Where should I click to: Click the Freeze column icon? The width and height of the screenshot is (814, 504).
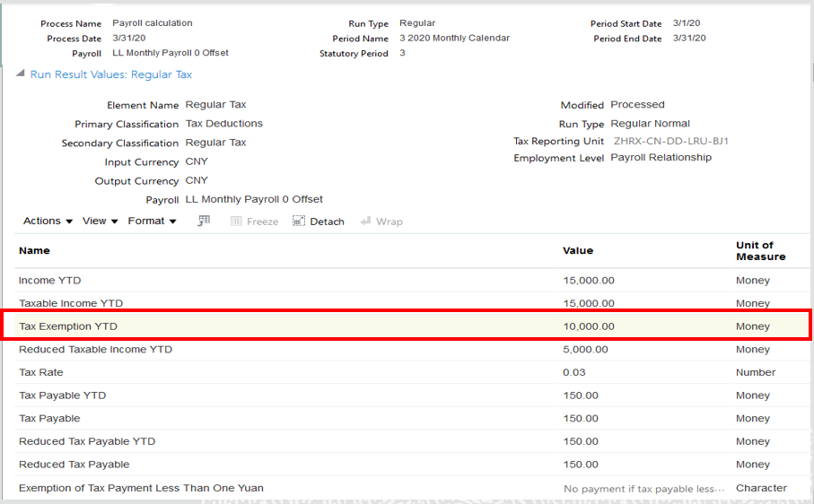coord(236,222)
